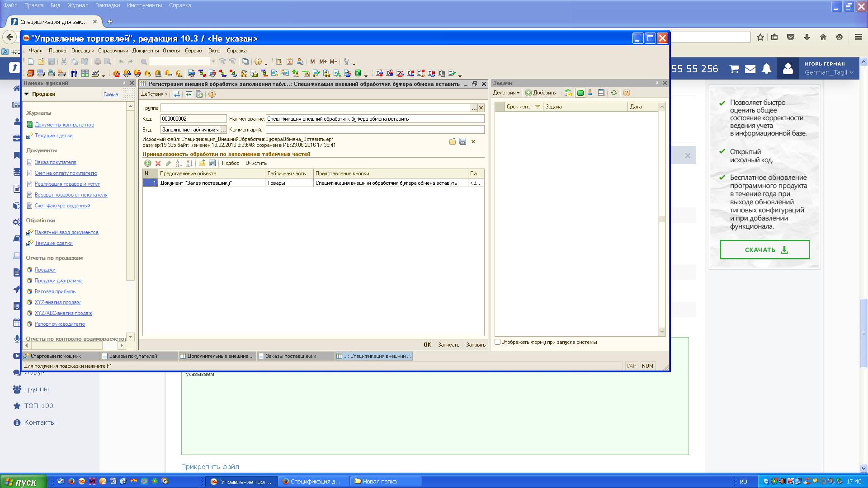This screenshot has width=868, height=488.
Task: Open the search combo box dropdown arrow in toolbar
Action: click(213, 61)
